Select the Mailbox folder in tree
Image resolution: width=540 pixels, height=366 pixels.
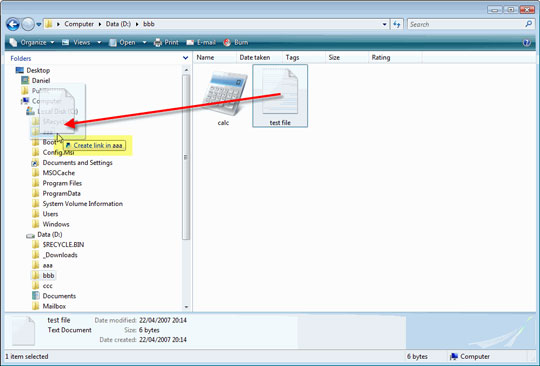54,306
